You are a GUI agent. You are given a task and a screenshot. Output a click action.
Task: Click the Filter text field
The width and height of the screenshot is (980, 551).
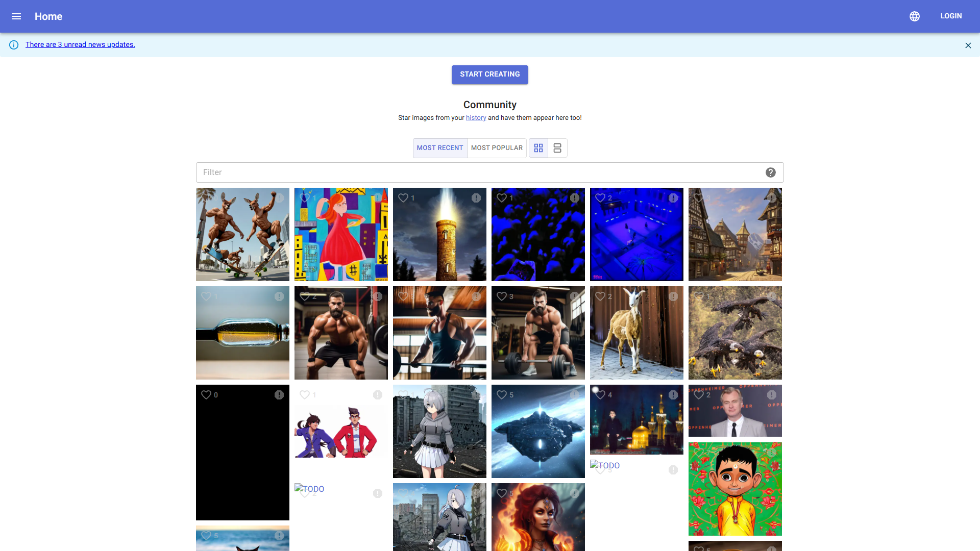[480, 172]
